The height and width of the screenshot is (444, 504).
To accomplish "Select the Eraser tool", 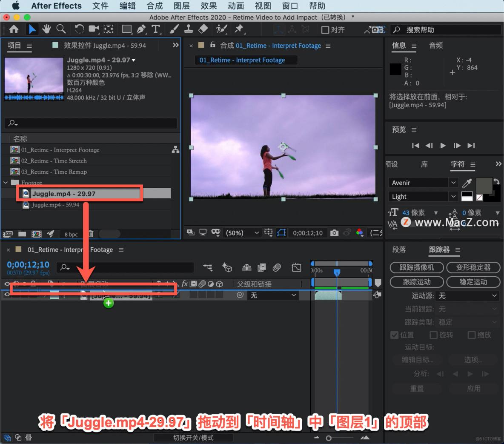I will pyautogui.click(x=203, y=29).
